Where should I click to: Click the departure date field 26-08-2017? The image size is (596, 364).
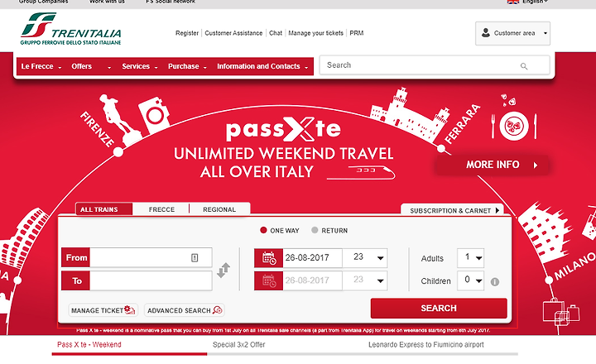(312, 258)
